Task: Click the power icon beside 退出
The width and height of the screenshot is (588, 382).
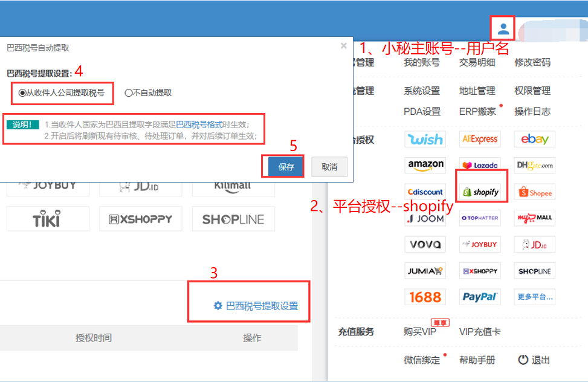Action: (523, 360)
